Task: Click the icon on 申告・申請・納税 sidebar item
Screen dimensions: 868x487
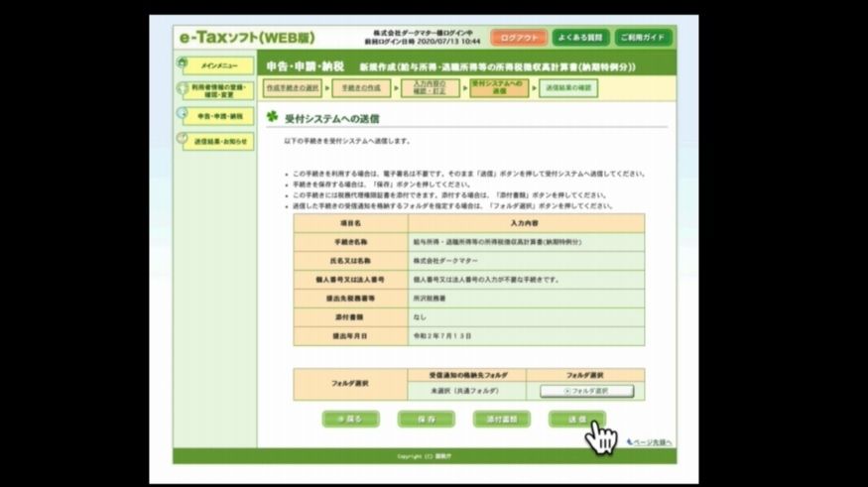Action: pos(183,116)
